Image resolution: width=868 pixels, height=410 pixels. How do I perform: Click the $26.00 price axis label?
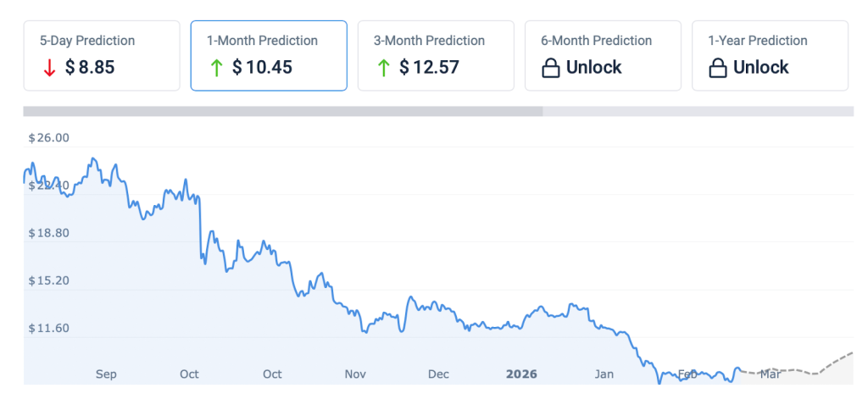[49, 138]
